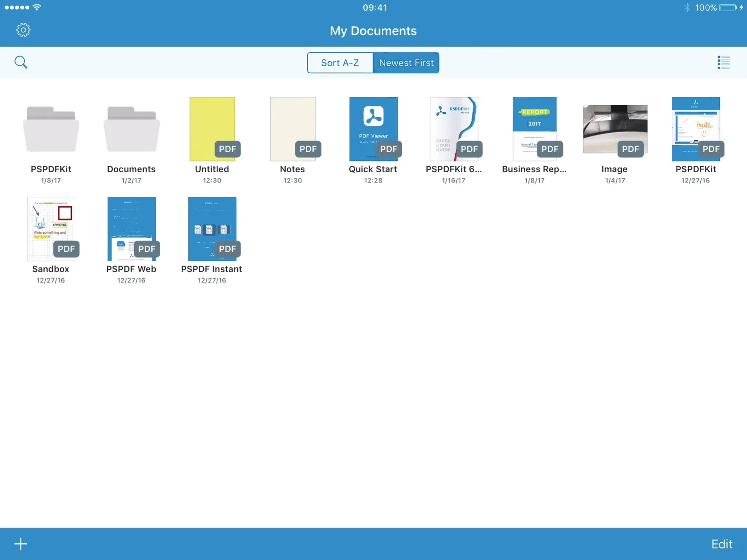
Task: Open the settings gear icon
Action: (x=22, y=29)
